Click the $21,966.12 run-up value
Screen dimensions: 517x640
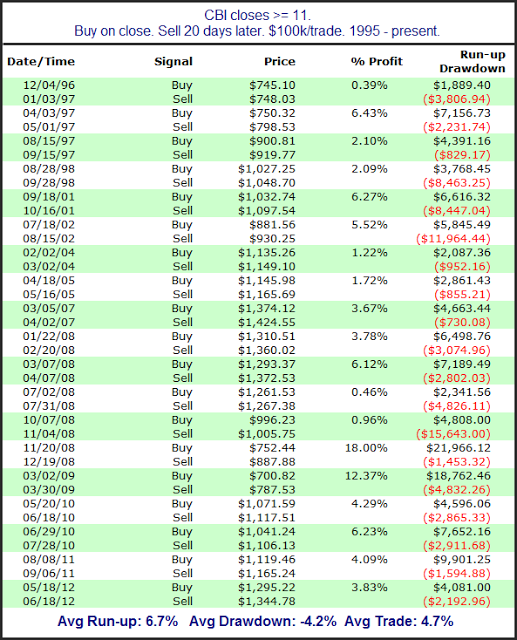pyautogui.click(x=458, y=448)
